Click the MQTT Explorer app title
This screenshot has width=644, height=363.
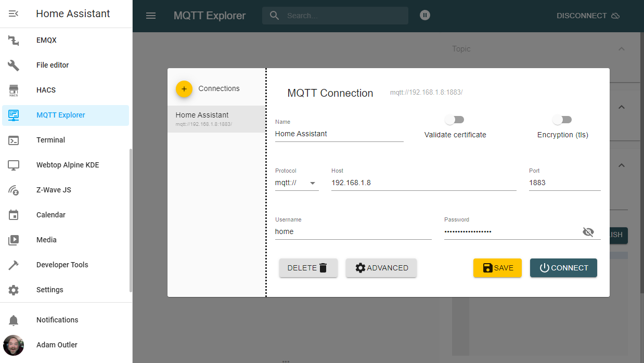pyautogui.click(x=210, y=16)
